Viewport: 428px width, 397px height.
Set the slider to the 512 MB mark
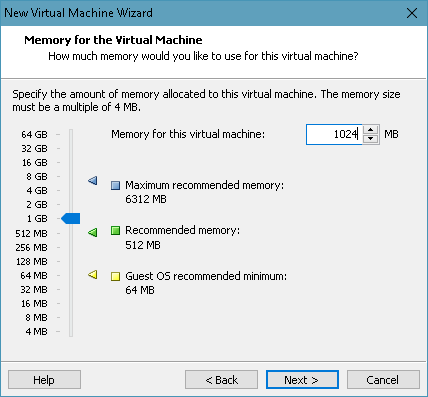pos(71,233)
